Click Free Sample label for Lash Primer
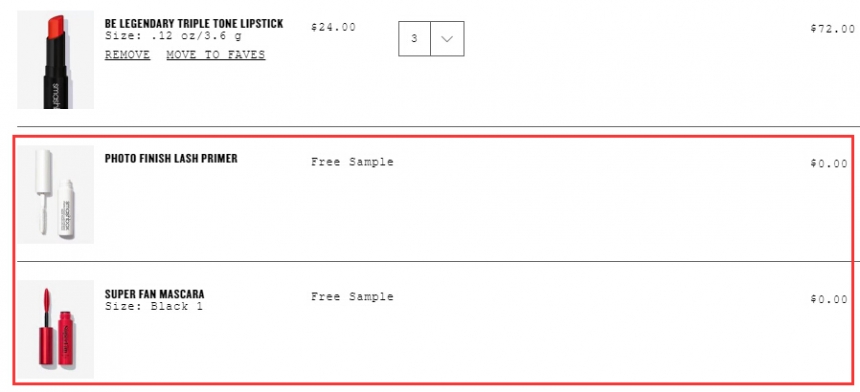The height and width of the screenshot is (392, 860). pyautogui.click(x=352, y=162)
